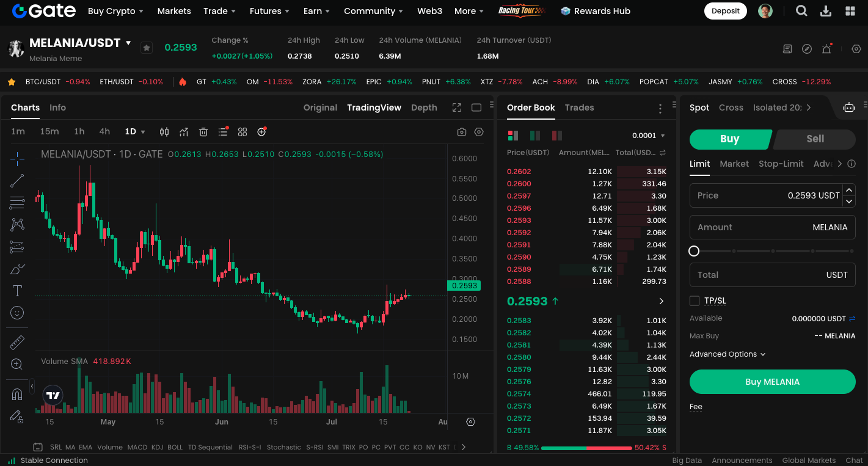This screenshot has width=868, height=466.
Task: Open Global Markets in the status bar
Action: (x=809, y=461)
